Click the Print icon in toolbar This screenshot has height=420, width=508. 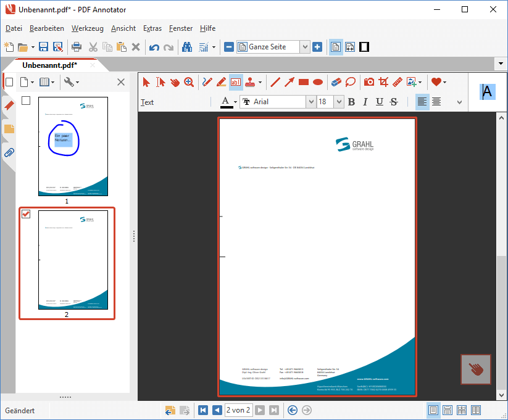pos(77,47)
